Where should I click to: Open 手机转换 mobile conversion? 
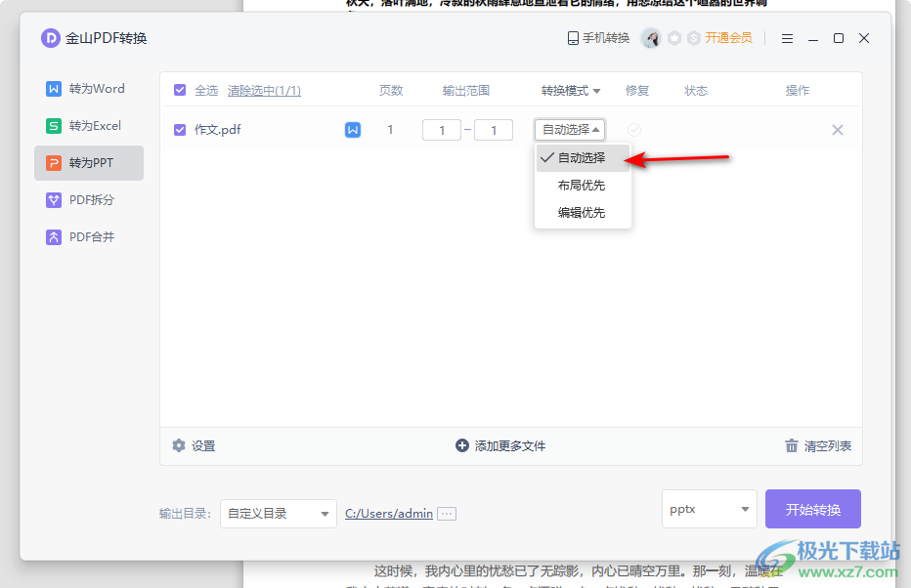(x=598, y=38)
